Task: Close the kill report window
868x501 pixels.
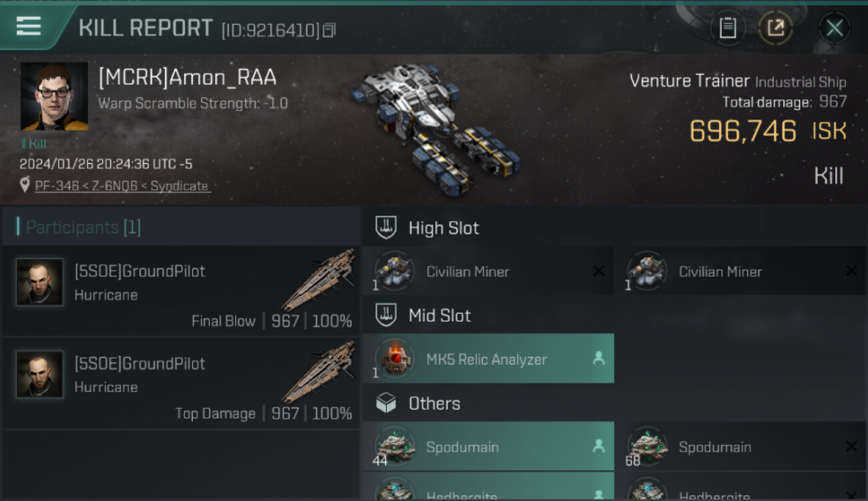Action: click(x=834, y=28)
